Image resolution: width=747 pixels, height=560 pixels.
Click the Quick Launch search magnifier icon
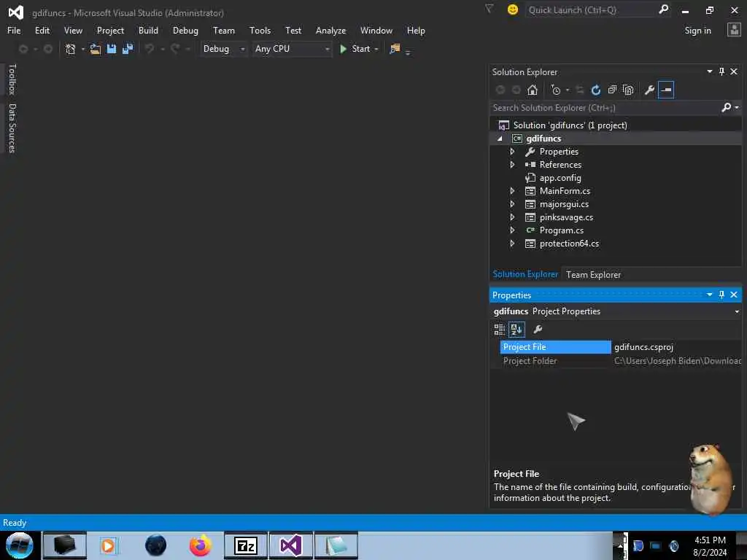point(663,9)
